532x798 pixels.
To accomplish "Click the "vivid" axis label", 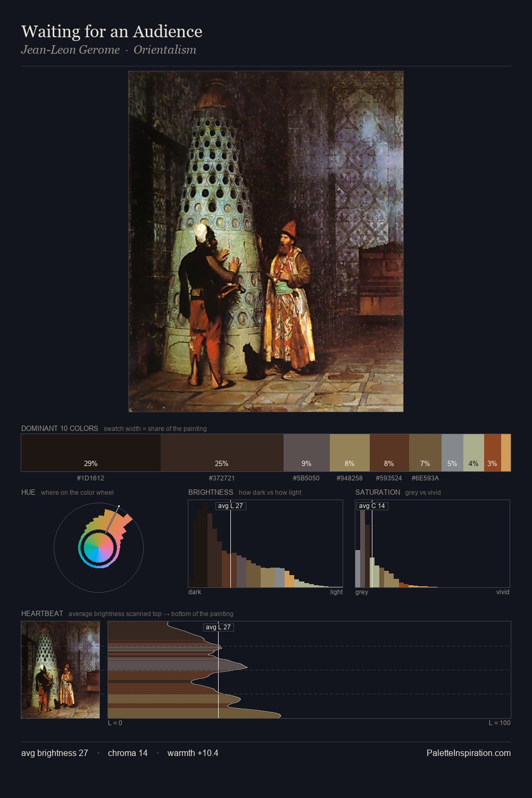I will 503,592.
